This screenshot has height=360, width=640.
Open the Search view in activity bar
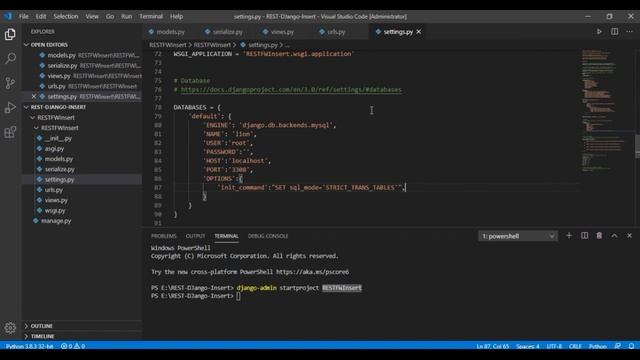10,58
